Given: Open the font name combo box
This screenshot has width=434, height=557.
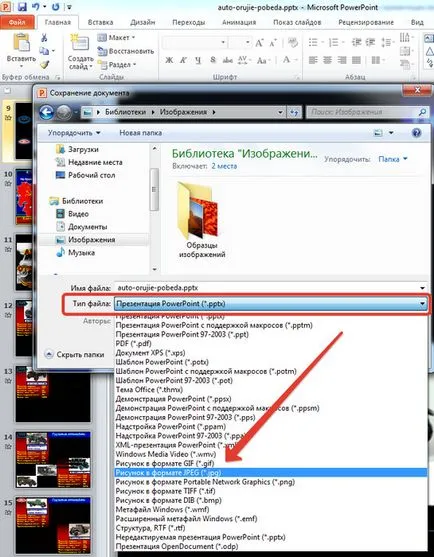Looking at the screenshot, I should pyautogui.click(x=194, y=43).
